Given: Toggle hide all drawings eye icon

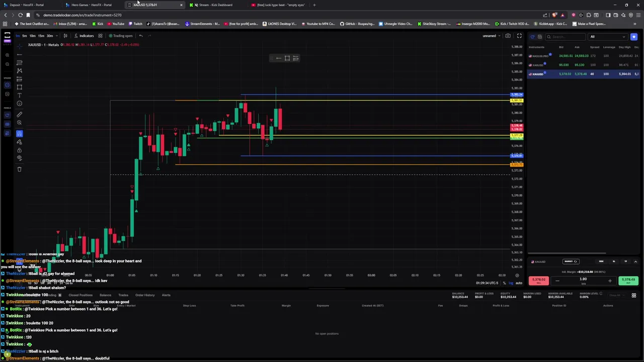Looking at the screenshot, I should [x=19, y=158].
